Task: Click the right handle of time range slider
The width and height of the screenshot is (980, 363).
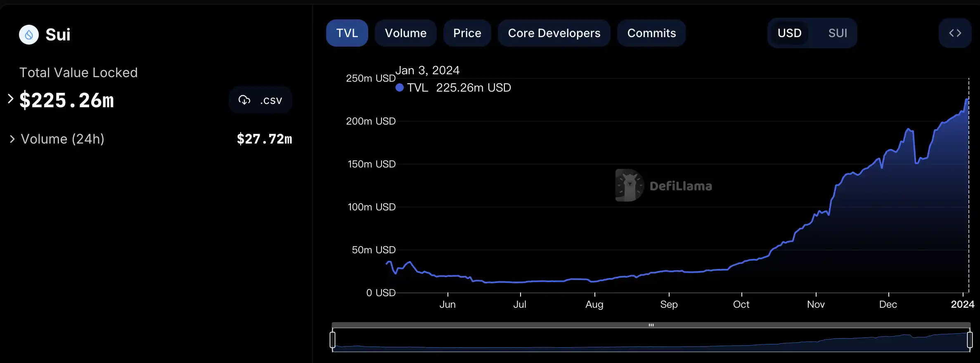Action: [970, 339]
